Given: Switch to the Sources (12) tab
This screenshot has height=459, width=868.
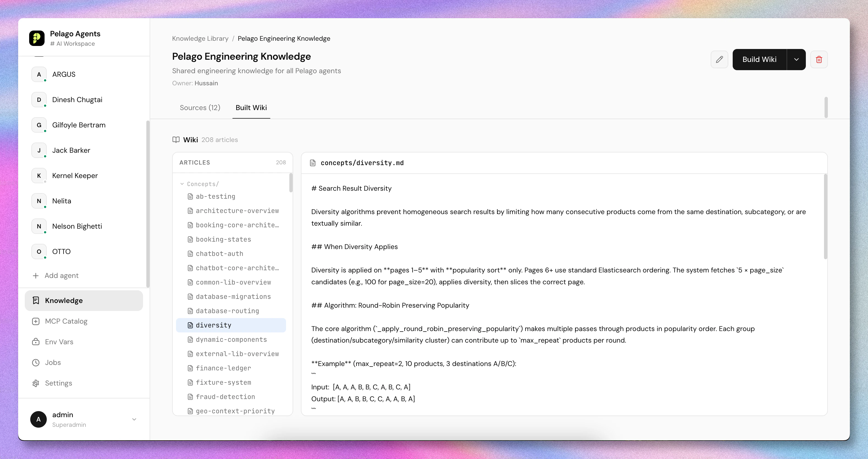Looking at the screenshot, I should click(x=200, y=108).
